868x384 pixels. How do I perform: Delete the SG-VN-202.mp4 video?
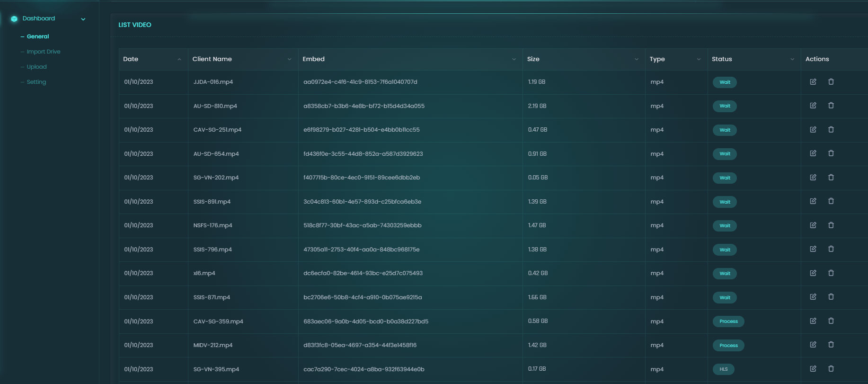831,178
